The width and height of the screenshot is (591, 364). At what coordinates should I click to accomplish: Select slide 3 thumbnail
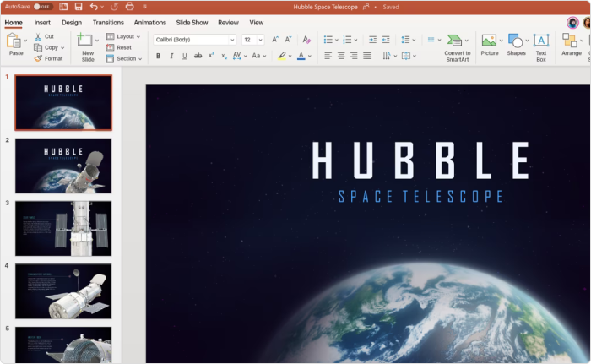pyautogui.click(x=63, y=229)
